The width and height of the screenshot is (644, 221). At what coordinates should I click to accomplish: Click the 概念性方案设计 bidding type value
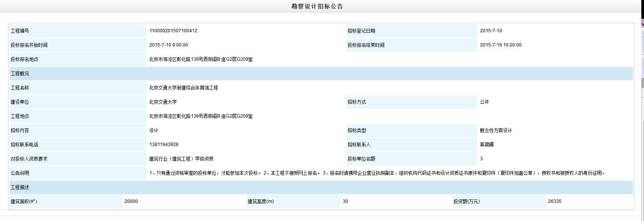click(x=496, y=130)
